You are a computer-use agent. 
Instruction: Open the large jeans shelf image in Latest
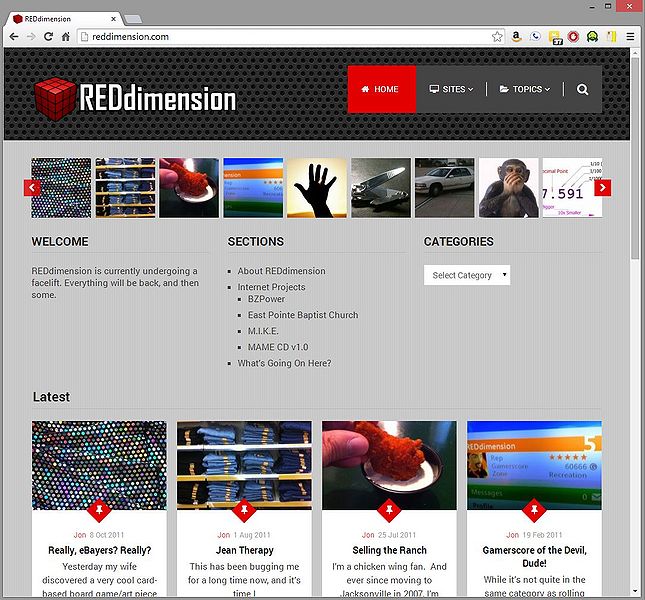click(244, 465)
